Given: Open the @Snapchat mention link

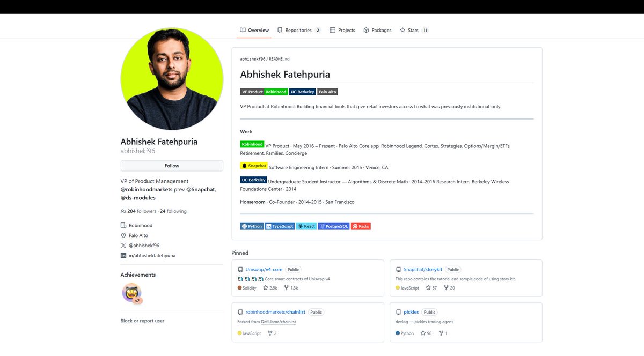Looking at the screenshot, I should click(x=200, y=190).
